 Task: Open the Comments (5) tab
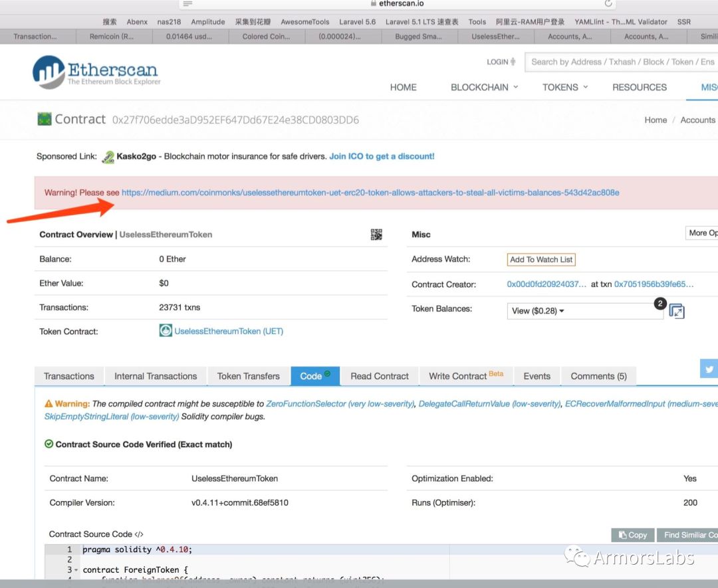coord(598,376)
